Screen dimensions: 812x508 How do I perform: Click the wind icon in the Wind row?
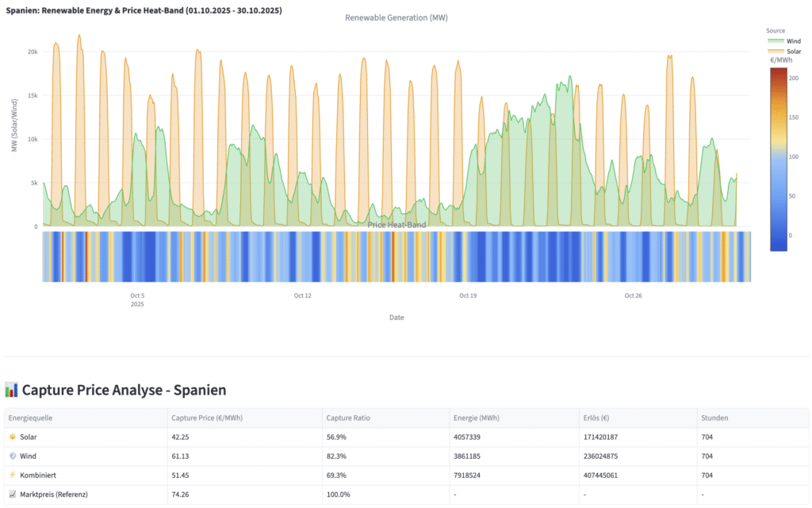coord(13,456)
